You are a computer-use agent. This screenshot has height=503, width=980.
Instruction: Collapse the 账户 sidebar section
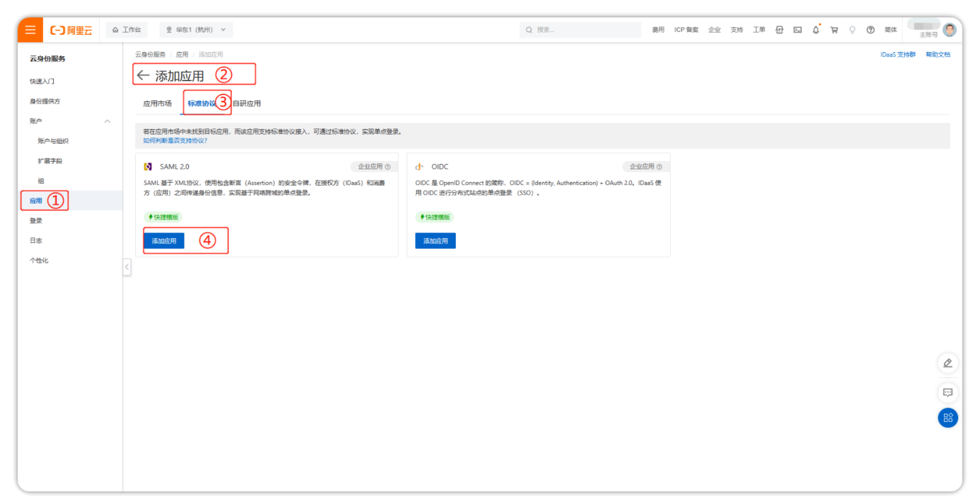tap(107, 121)
